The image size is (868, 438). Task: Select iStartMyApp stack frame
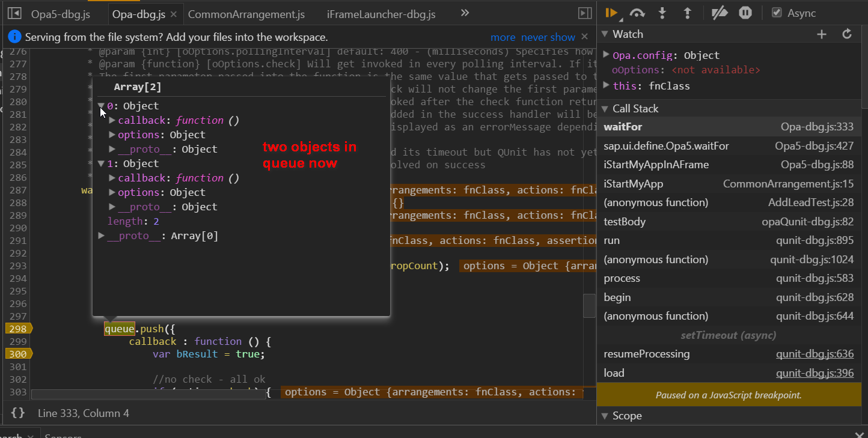(x=729, y=184)
